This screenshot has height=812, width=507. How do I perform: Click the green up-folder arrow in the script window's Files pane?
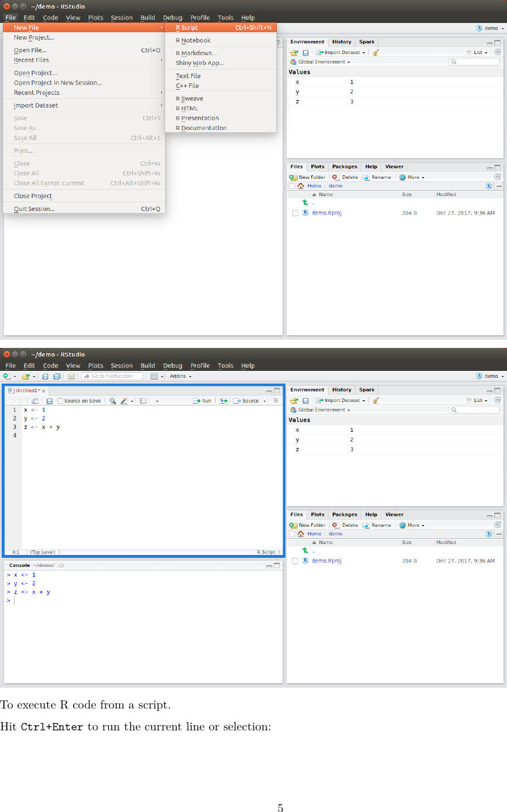coord(305,550)
